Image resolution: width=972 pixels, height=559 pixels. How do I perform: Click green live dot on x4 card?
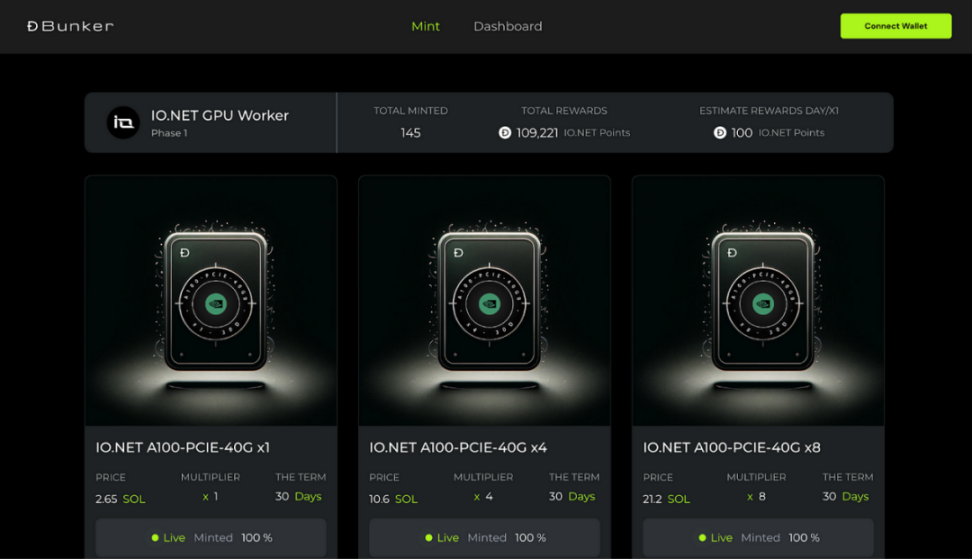click(x=428, y=538)
